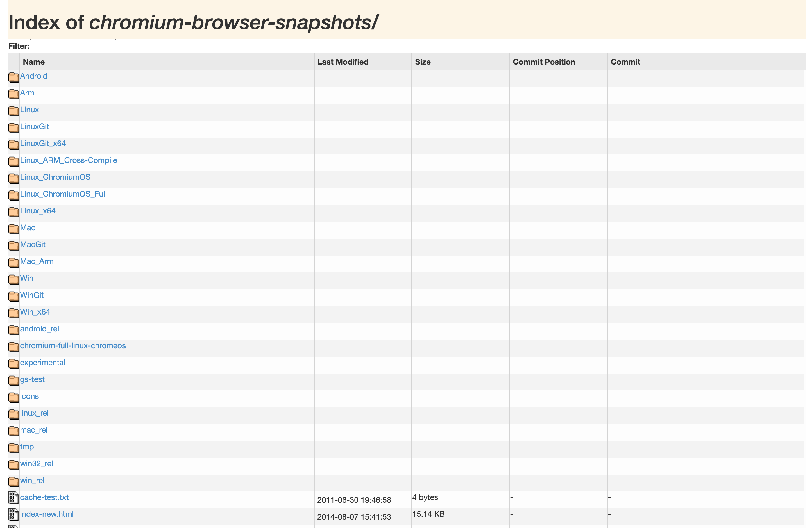Open the chromium-full-linux-chromeos link
This screenshot has height=528, width=812.
click(73, 345)
